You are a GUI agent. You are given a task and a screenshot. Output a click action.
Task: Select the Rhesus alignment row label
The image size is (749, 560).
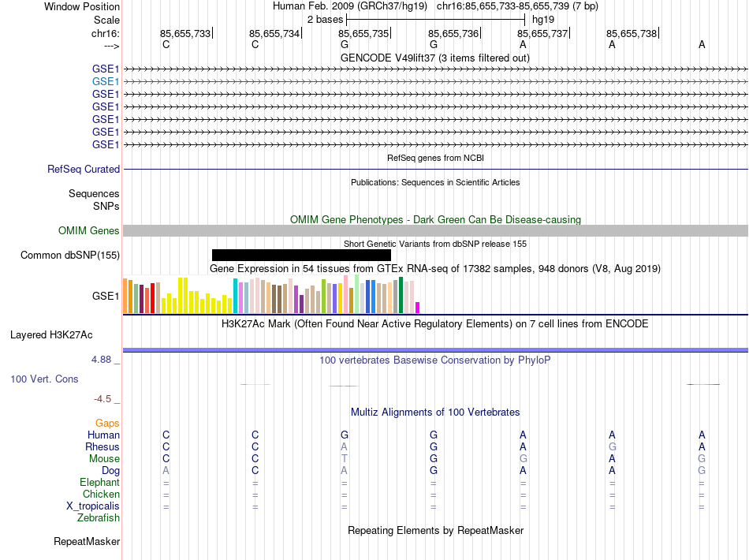[x=102, y=446]
